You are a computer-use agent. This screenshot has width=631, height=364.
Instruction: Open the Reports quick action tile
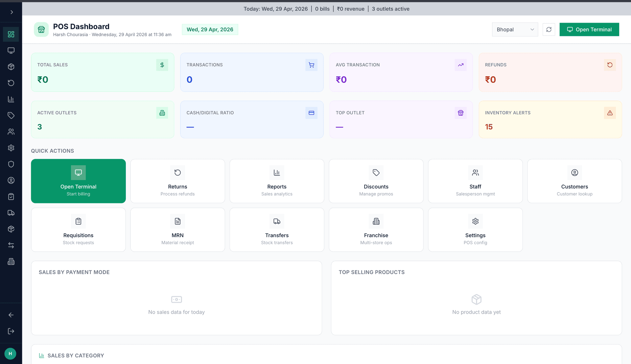[277, 181]
